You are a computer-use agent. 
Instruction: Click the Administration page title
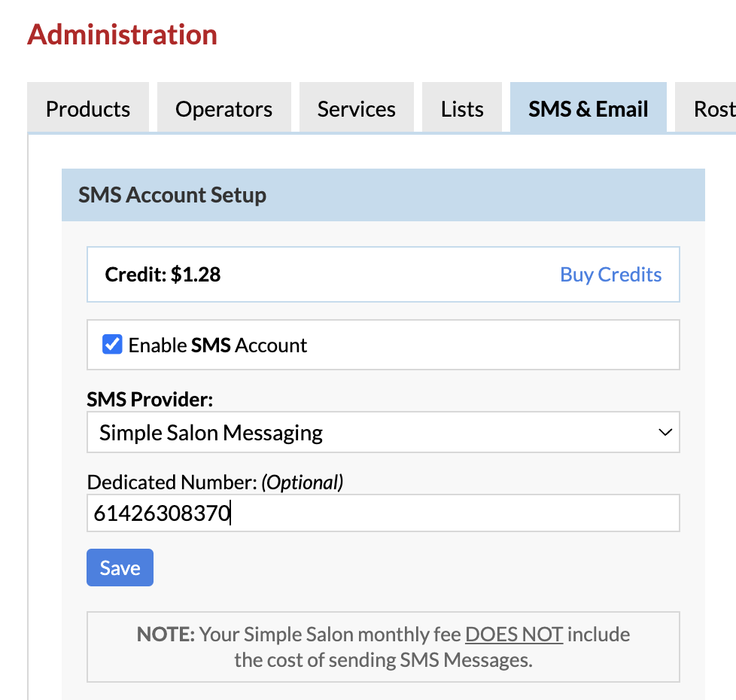pos(122,35)
